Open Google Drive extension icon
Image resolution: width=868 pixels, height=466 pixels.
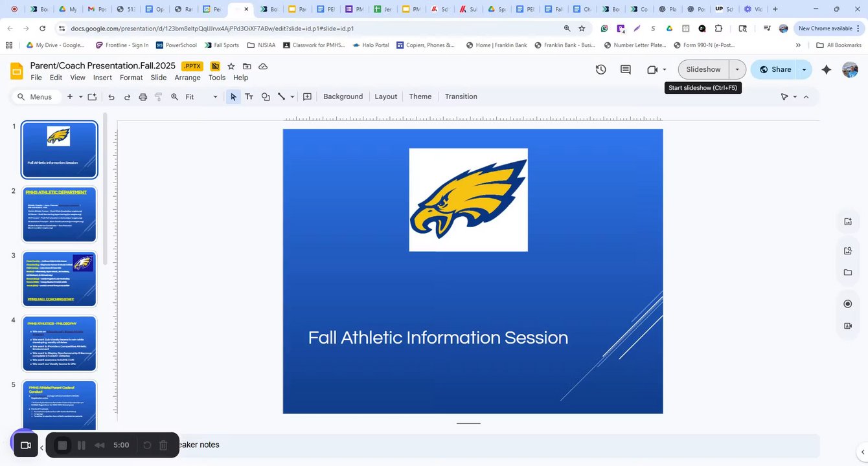coord(669,28)
